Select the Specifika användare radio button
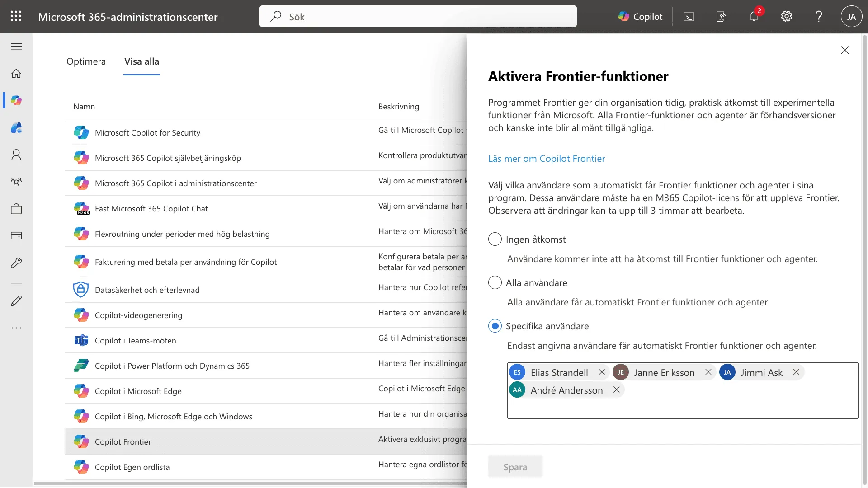The width and height of the screenshot is (868, 488). point(495,326)
